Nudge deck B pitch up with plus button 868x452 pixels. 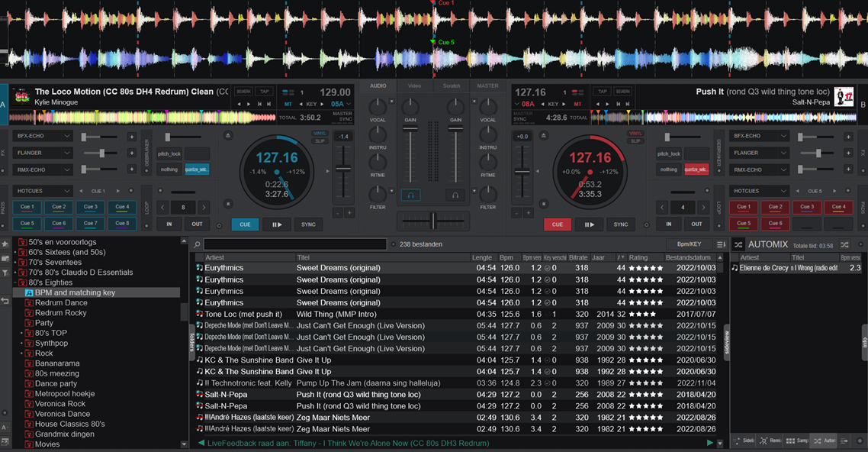pos(528,213)
